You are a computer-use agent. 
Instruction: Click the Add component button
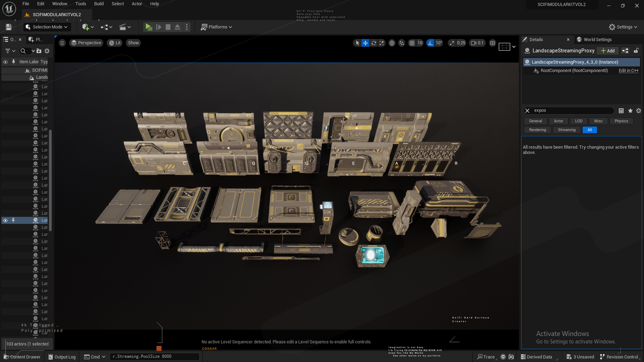point(608,51)
